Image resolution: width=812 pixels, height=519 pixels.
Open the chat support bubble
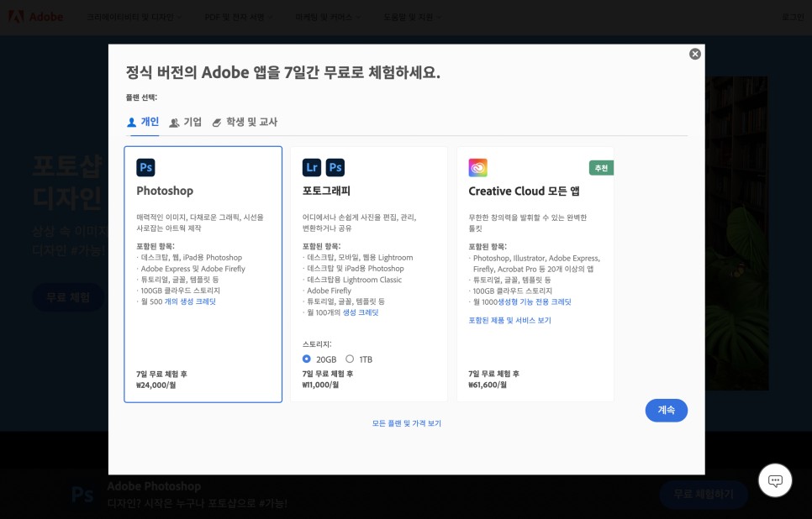tap(775, 480)
